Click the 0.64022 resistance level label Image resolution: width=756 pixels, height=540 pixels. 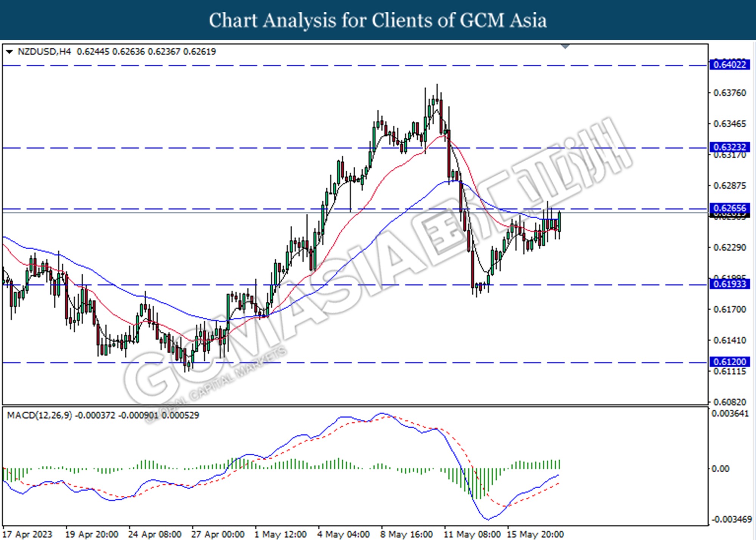(x=730, y=65)
